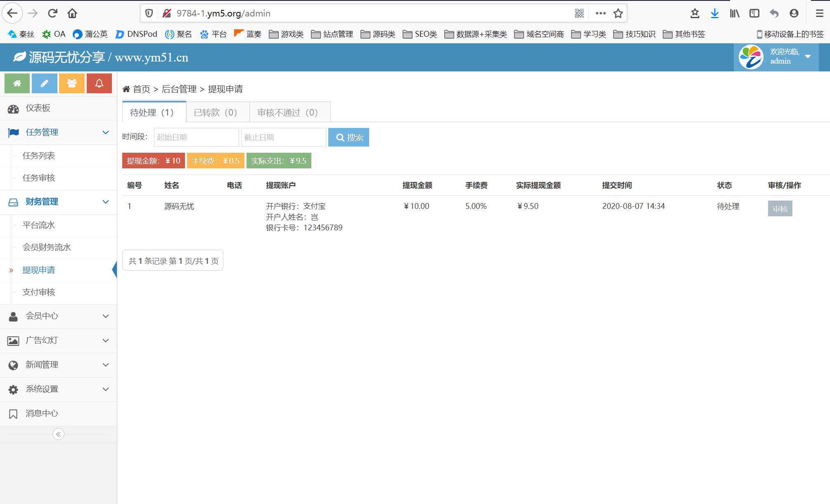This screenshot has width=830, height=504.
Task: Open the dashboard 仪表板 item
Action: (x=38, y=108)
